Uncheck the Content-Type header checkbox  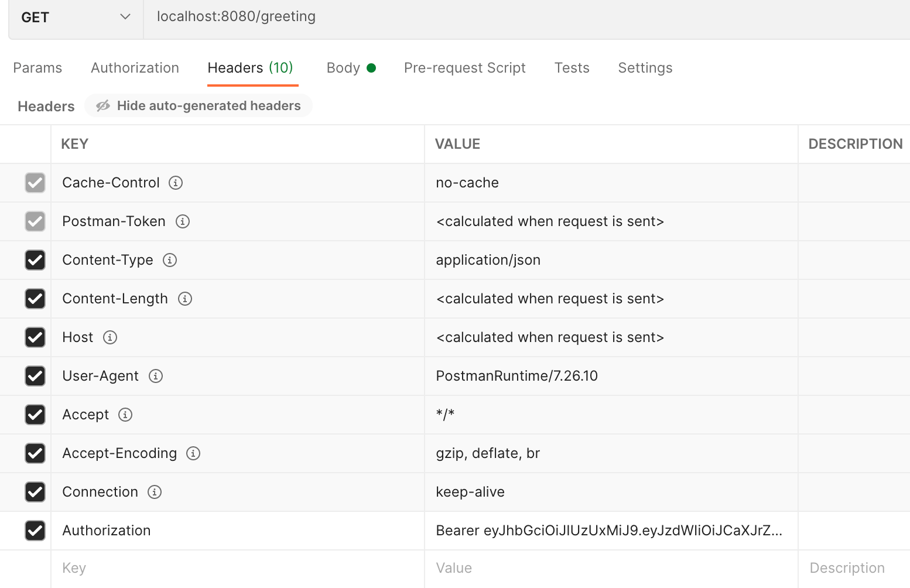click(x=35, y=260)
